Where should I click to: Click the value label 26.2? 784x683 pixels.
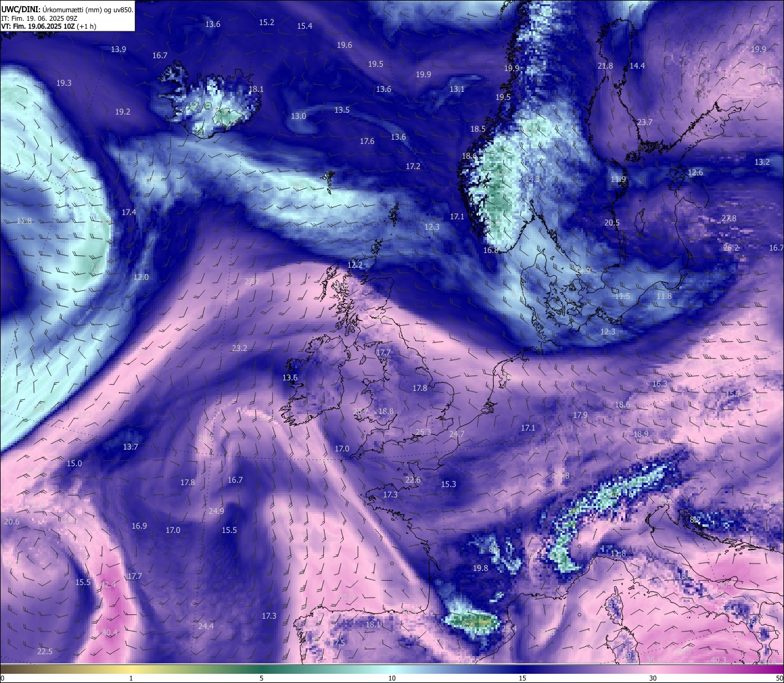(x=731, y=247)
